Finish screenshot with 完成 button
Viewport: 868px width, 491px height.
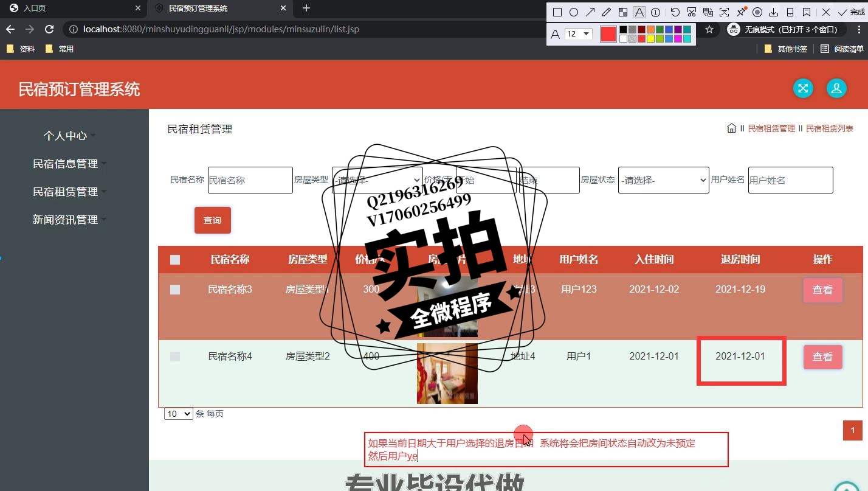click(851, 12)
